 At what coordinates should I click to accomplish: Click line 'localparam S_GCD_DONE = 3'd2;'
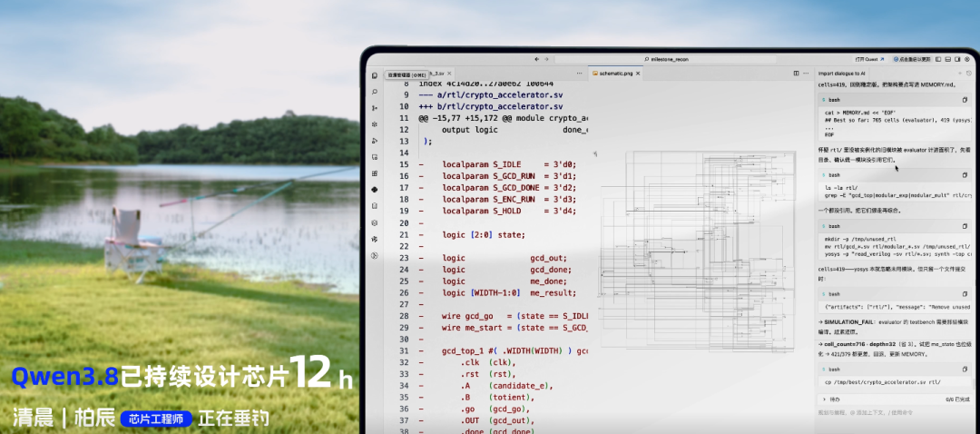(x=509, y=188)
